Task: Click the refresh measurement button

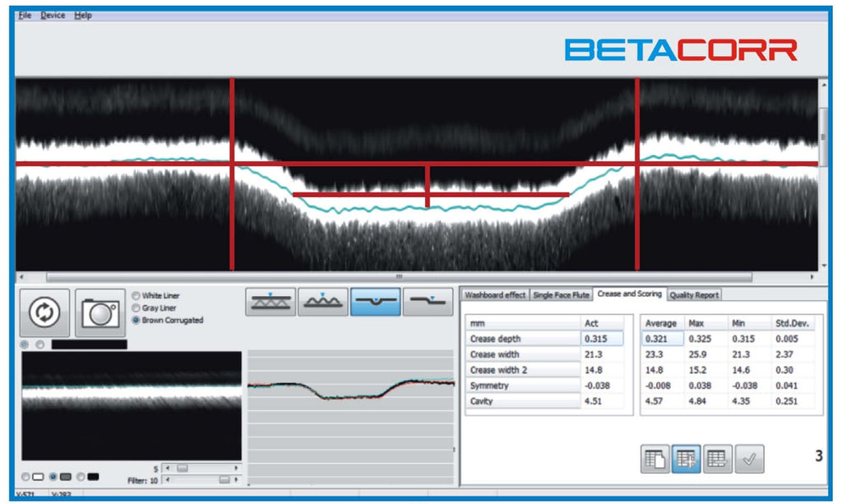Action: (41, 313)
